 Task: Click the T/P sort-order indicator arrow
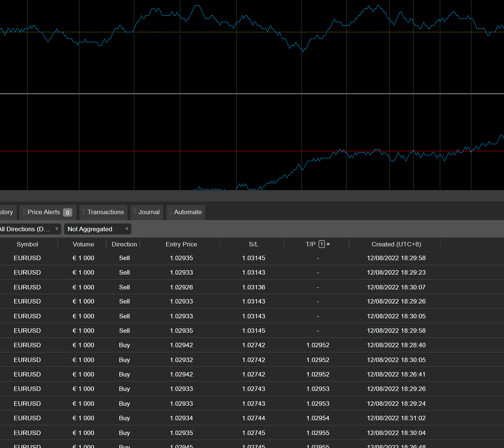pyautogui.click(x=328, y=243)
